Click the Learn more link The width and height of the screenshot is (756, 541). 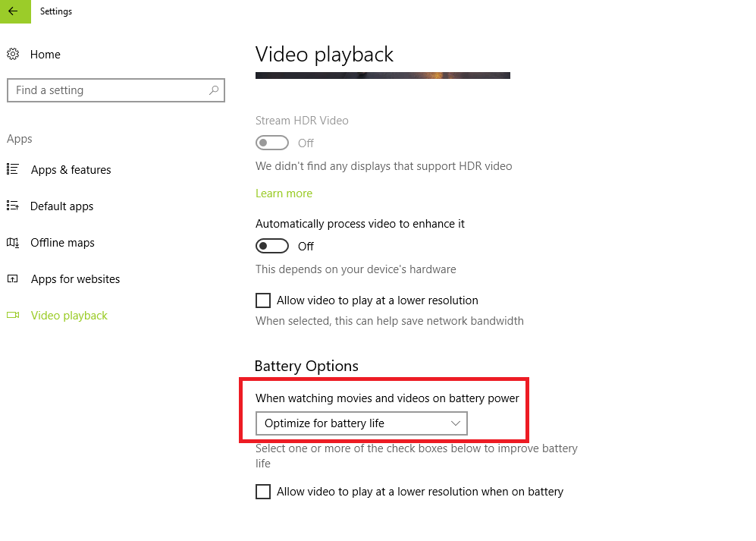tap(284, 193)
